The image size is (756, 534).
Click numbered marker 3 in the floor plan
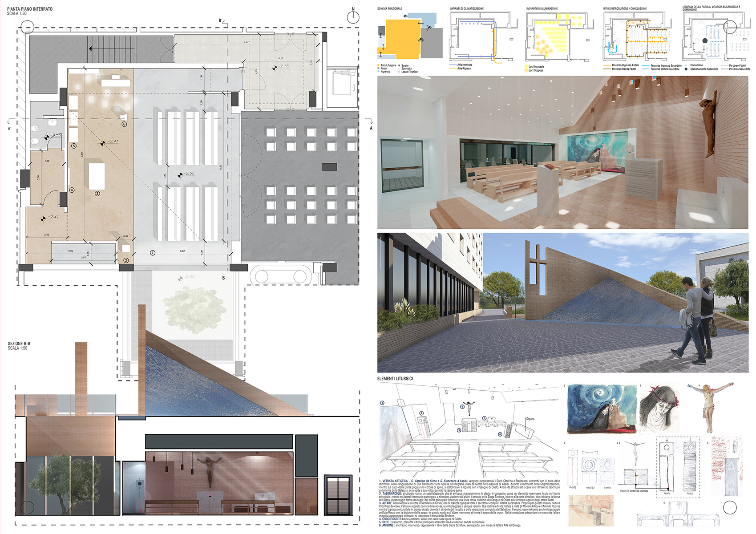(x=97, y=194)
